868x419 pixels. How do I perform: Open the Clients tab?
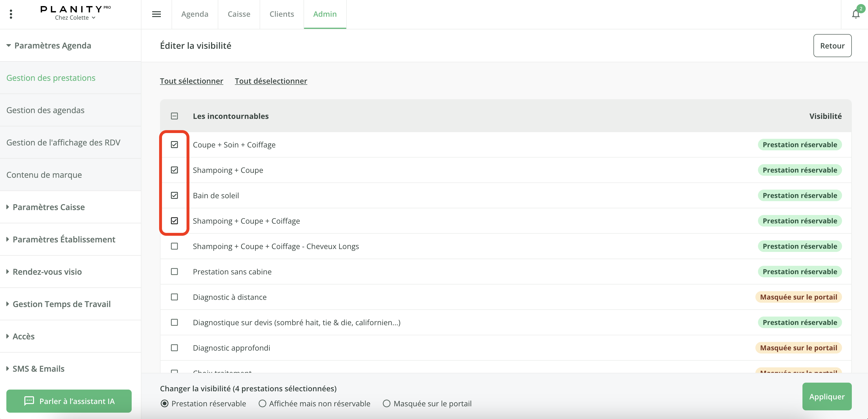(x=281, y=14)
